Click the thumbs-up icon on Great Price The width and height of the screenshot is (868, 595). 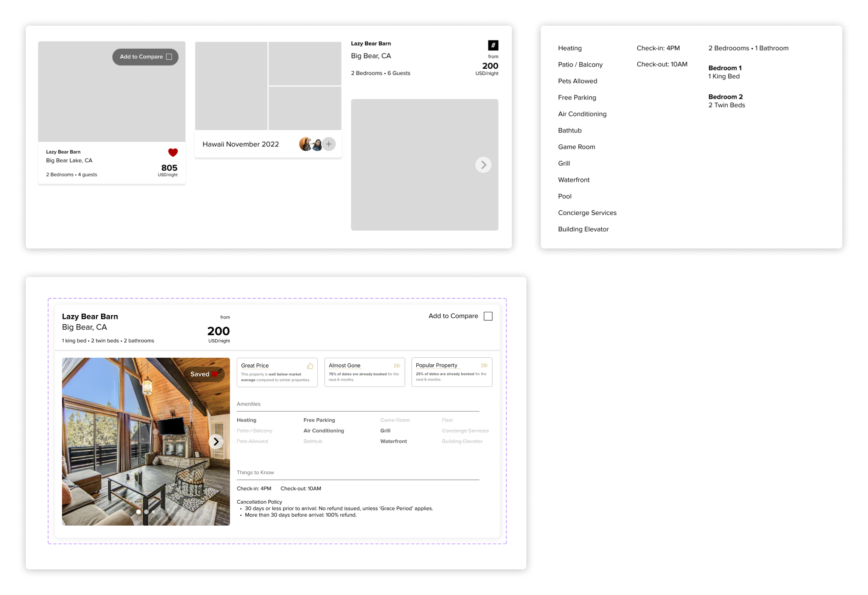[x=310, y=366]
